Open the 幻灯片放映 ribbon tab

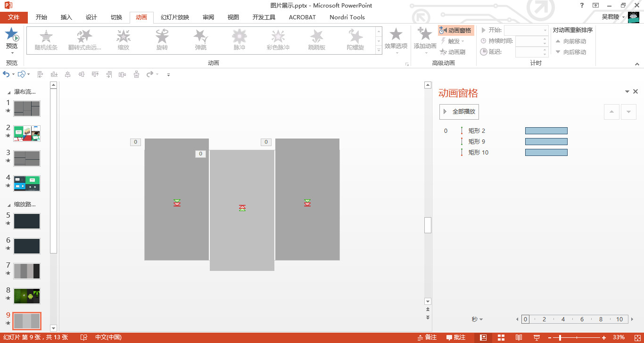(175, 17)
